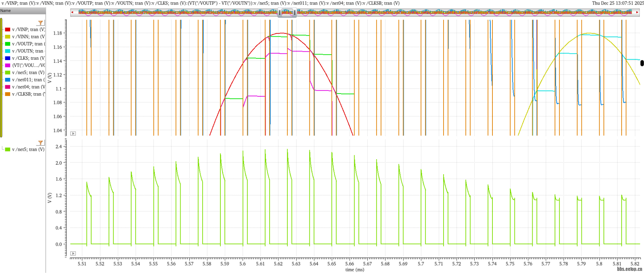This screenshot has height=273, width=644.
Task: Toggle the orange /CLKSB trace swatch
Action: click(x=8, y=94)
